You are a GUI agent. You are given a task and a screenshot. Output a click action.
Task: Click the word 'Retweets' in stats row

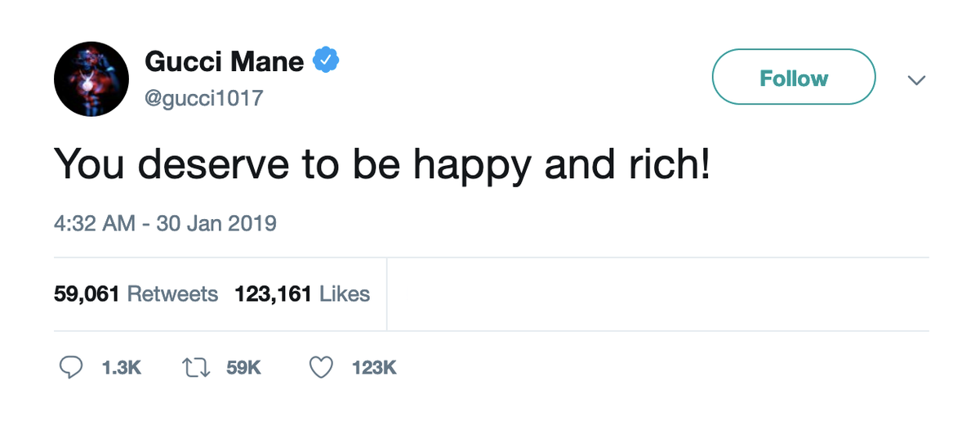tap(173, 293)
